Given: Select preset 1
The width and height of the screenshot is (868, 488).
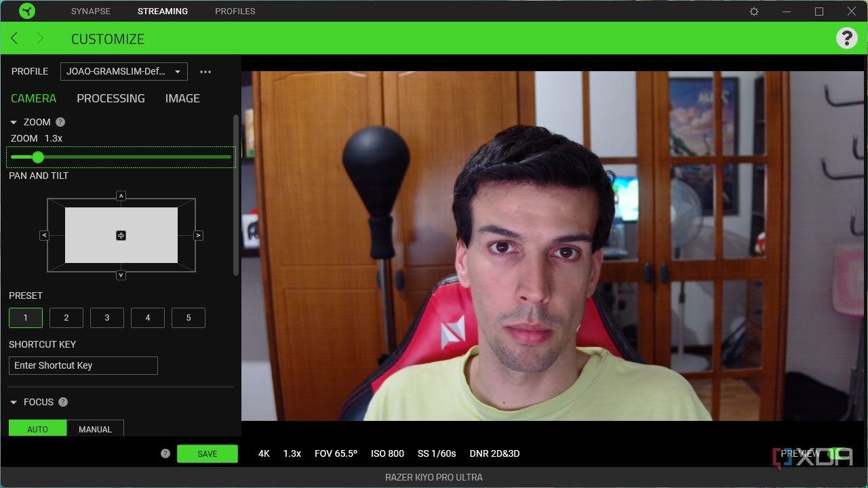Looking at the screenshot, I should point(26,318).
